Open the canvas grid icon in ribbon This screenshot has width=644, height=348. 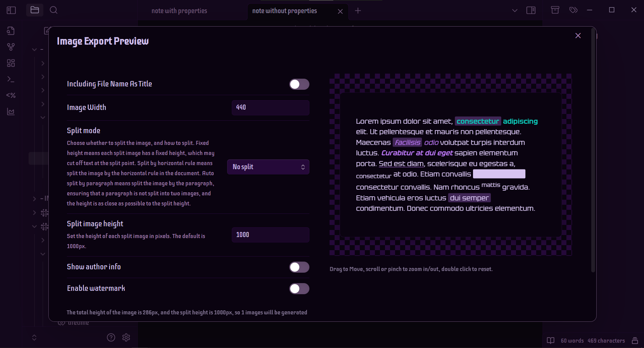coord(11,63)
